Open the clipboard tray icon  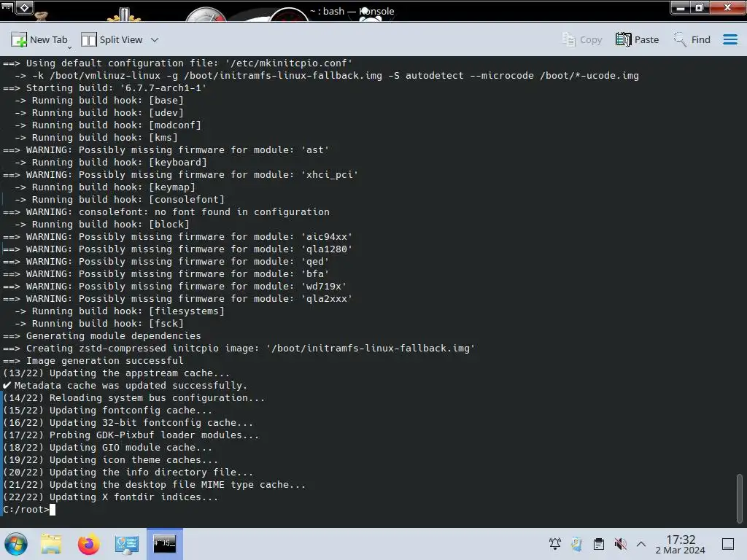[x=599, y=544]
